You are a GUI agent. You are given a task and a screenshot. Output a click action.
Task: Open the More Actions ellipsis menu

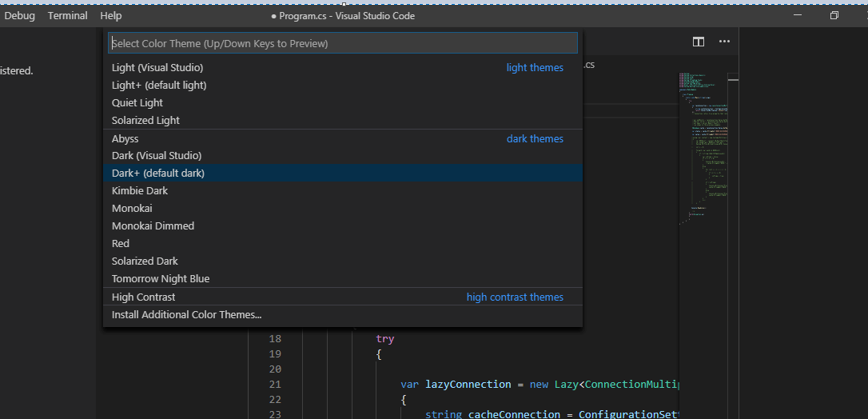coord(724,42)
